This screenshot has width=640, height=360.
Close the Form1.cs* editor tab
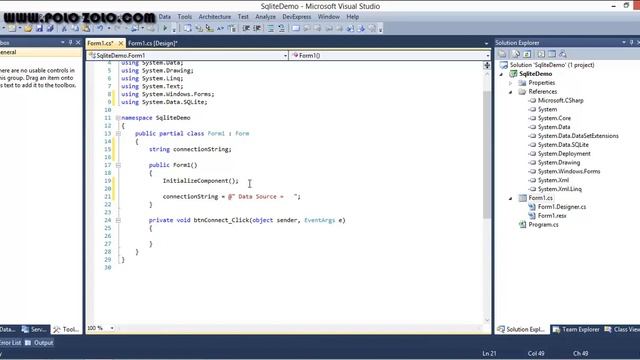[x=121, y=43]
